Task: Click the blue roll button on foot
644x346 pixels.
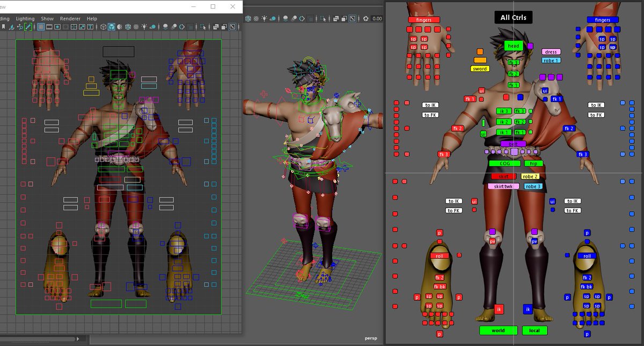Action: [x=587, y=256]
